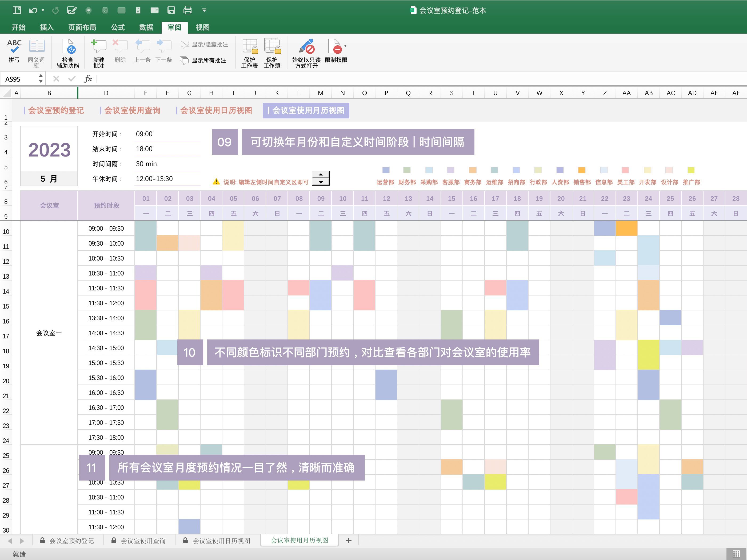
Task: Click the fx insert function icon
Action: 88,79
